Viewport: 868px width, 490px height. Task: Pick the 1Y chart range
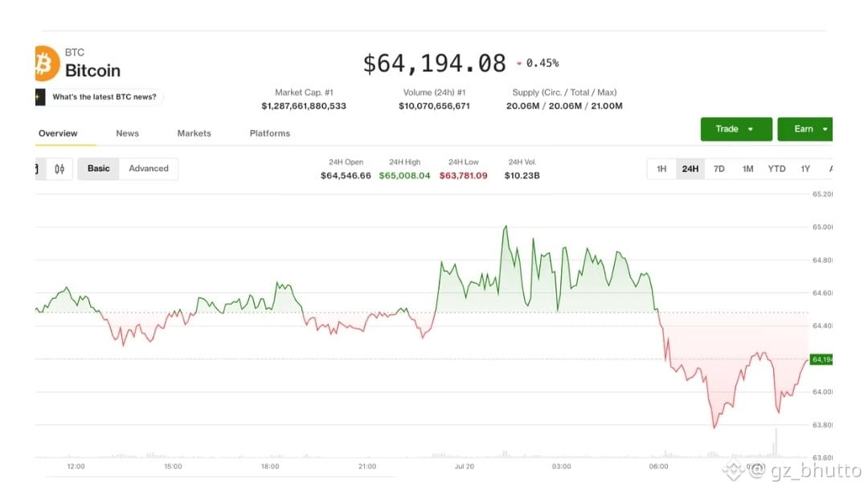point(805,169)
